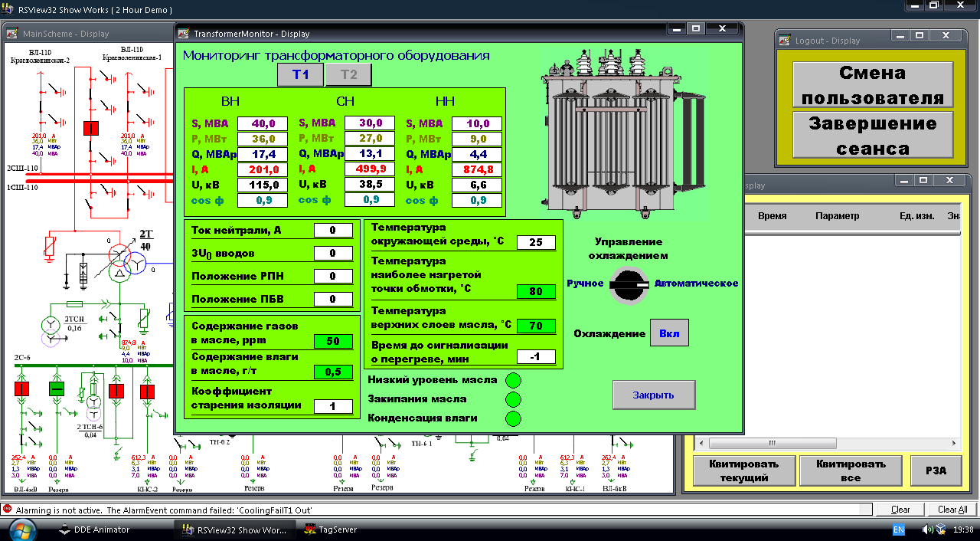Click Квитировать текущий button

point(744,471)
